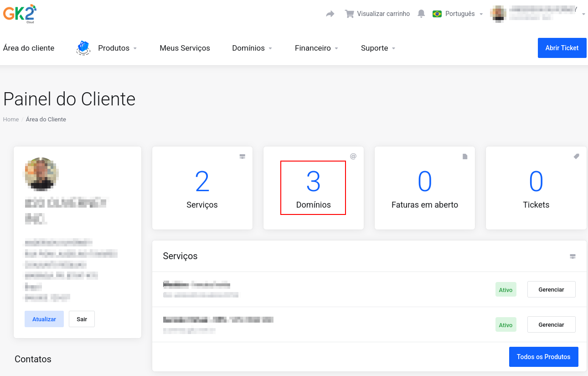Click the Serviços panel heading
Image resolution: width=588 pixels, height=376 pixels.
180,256
